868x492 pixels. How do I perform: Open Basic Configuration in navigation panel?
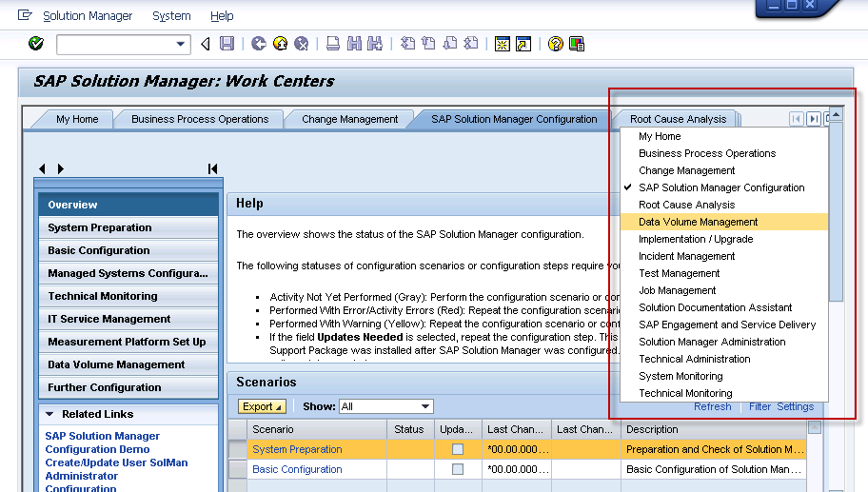point(128,250)
